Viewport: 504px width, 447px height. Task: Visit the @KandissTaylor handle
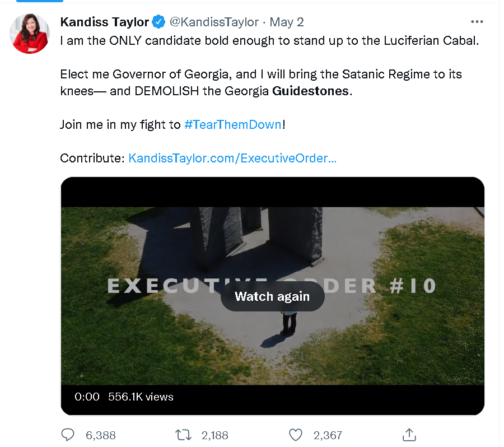pyautogui.click(x=214, y=22)
